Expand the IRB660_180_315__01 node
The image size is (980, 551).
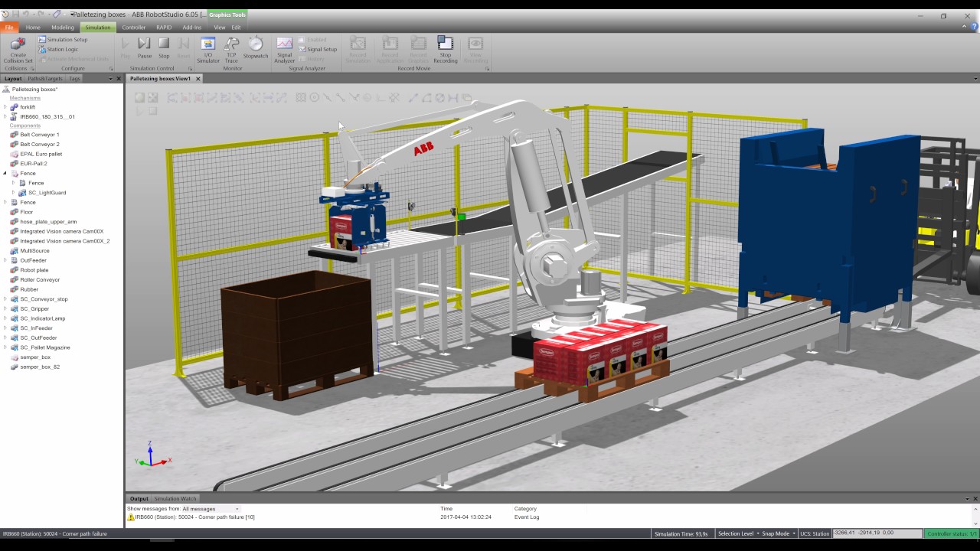tap(5, 117)
